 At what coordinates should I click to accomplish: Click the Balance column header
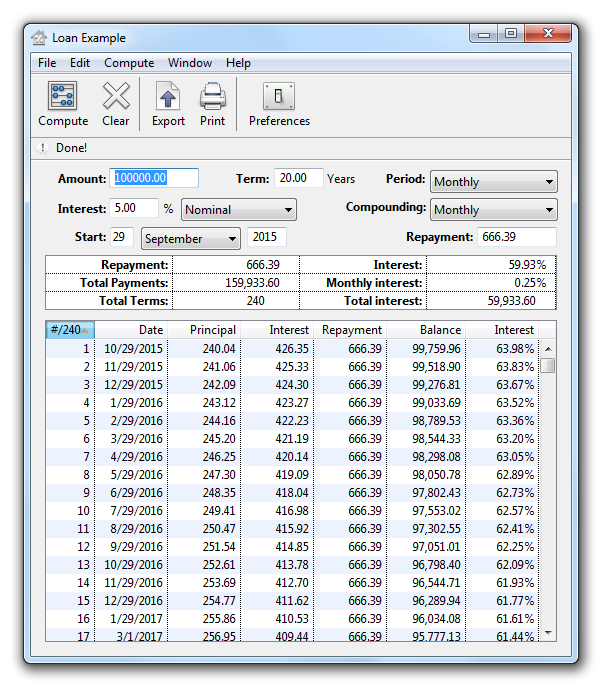pos(426,330)
